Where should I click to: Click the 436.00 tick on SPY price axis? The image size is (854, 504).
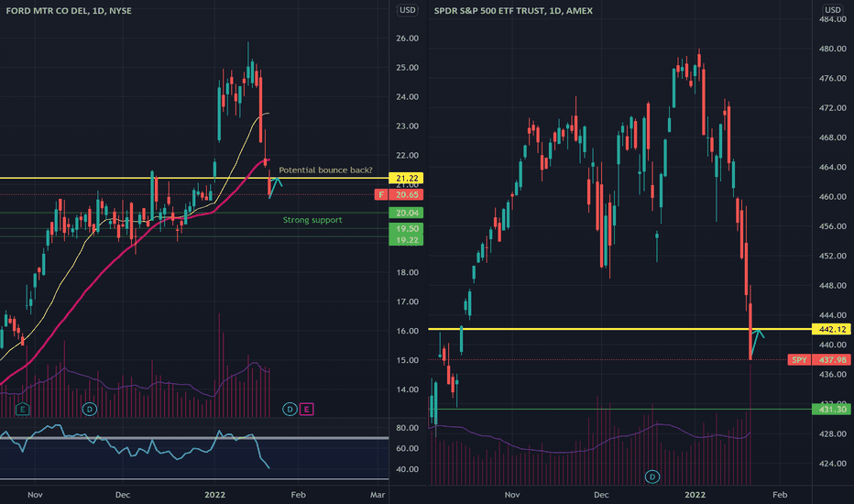tap(833, 374)
